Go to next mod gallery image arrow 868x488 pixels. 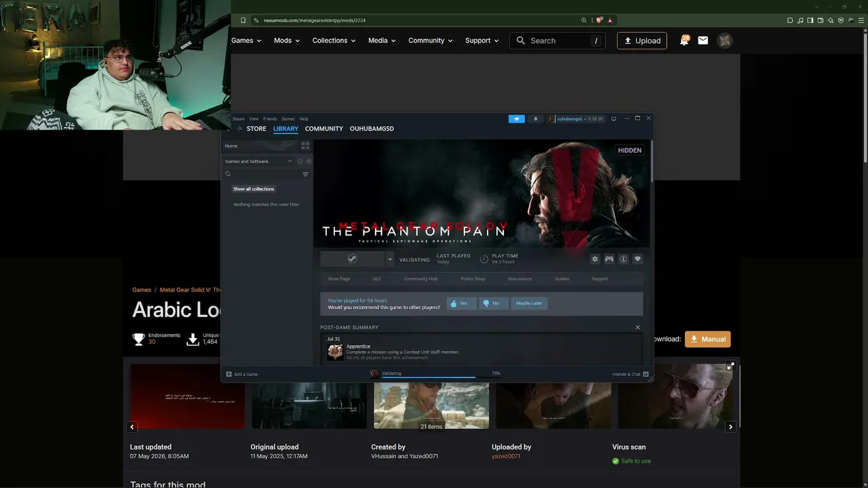pos(730,427)
